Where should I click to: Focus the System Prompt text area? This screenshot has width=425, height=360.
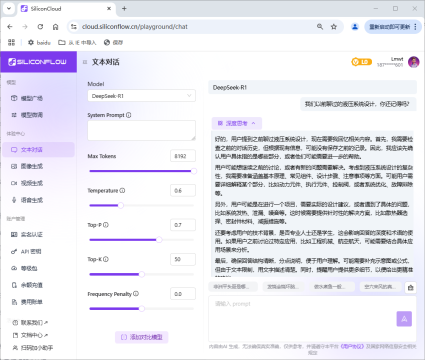[142, 130]
